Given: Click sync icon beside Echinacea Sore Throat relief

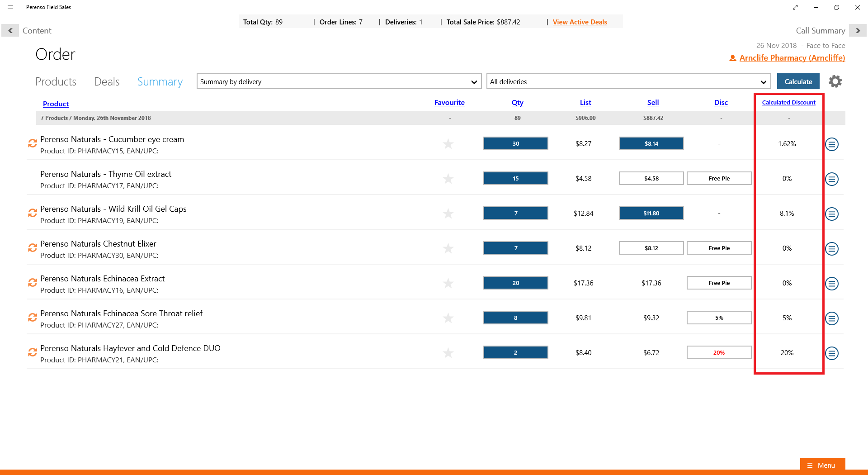Looking at the screenshot, I should point(33,317).
